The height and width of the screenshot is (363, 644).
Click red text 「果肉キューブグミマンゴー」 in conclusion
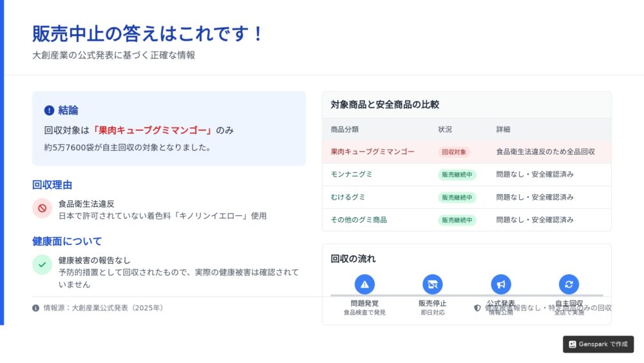152,130
